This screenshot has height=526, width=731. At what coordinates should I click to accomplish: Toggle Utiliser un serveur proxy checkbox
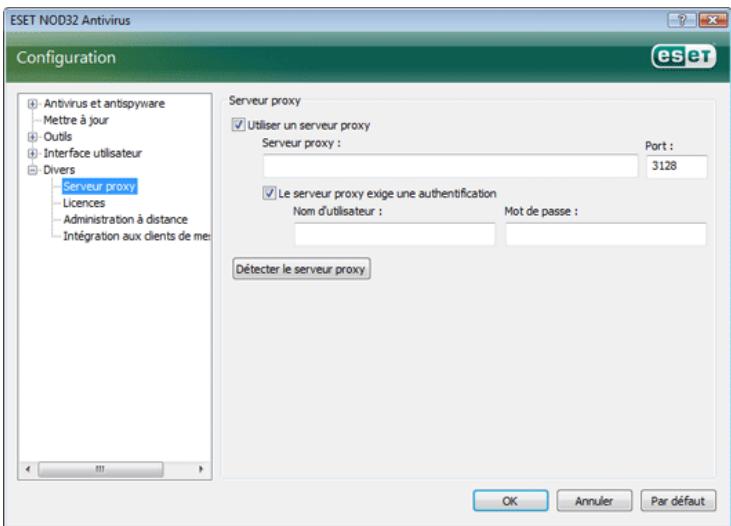click(x=238, y=125)
